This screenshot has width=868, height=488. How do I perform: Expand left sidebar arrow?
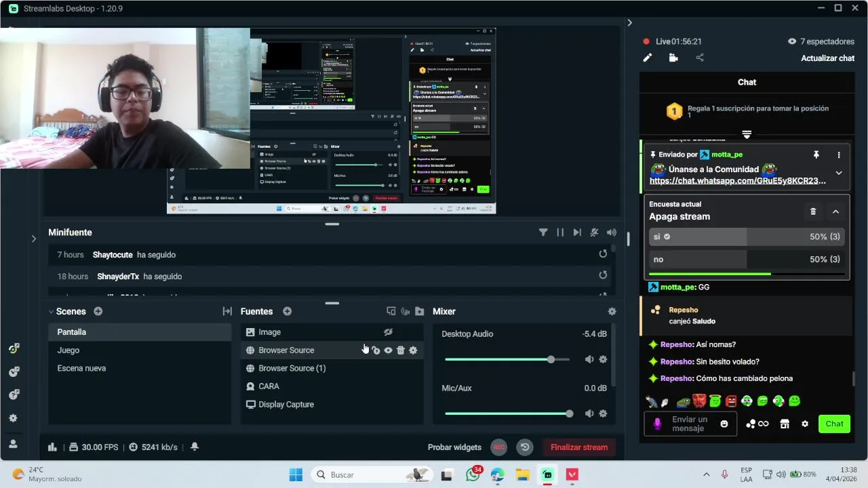(x=33, y=239)
